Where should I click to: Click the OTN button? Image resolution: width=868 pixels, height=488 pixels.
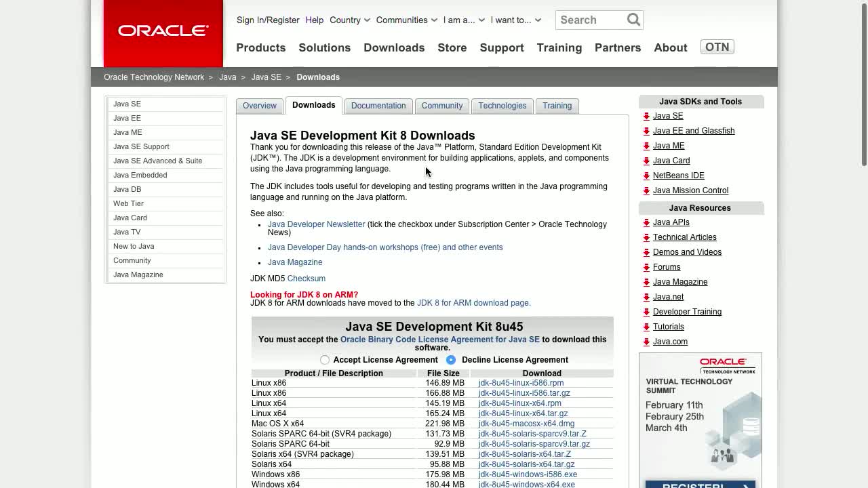(717, 47)
